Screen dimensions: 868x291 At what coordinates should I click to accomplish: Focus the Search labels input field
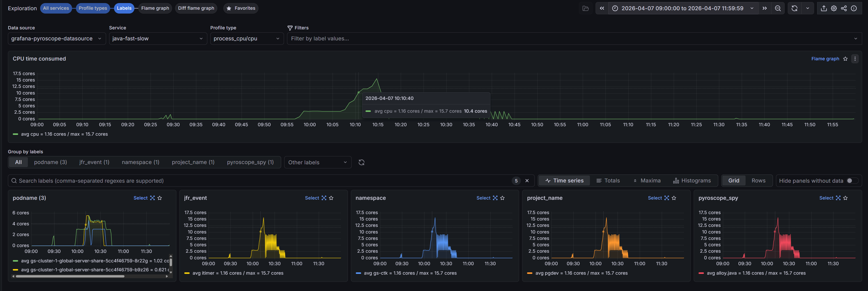[263, 181]
